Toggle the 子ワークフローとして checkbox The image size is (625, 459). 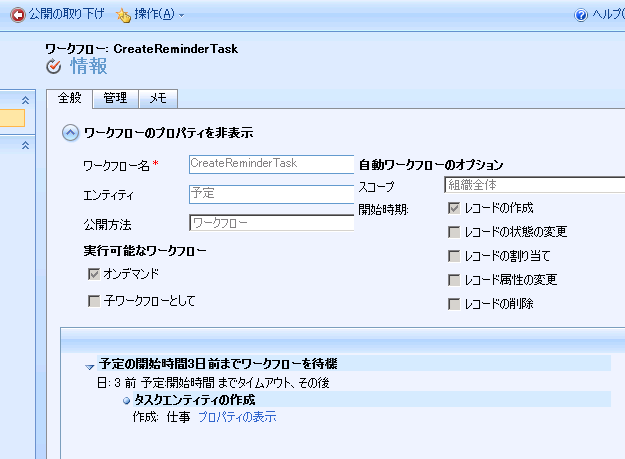[94, 301]
